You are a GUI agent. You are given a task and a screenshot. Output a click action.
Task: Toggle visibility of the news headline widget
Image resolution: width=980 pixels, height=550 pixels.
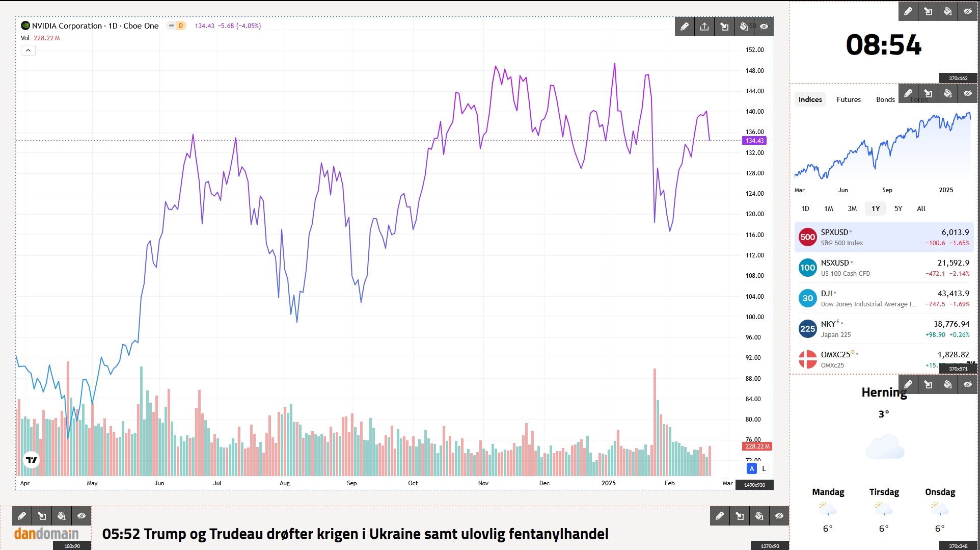[779, 516]
